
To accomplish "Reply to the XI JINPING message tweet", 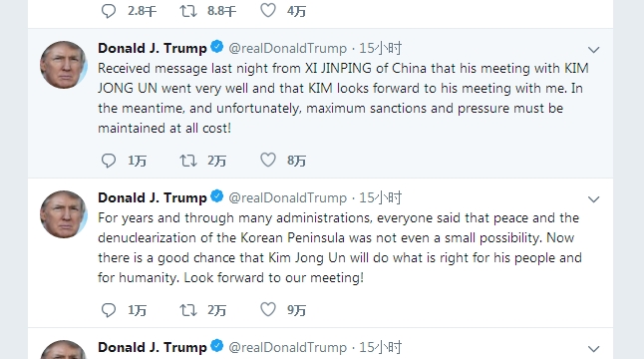I will tap(109, 161).
